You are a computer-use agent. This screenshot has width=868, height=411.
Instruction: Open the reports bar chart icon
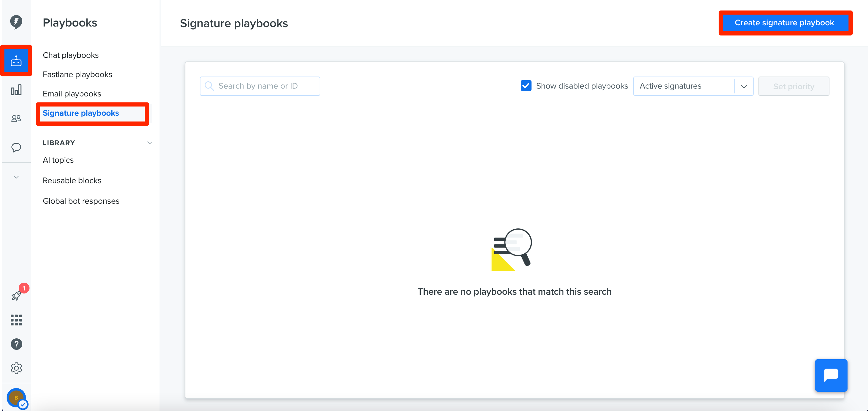[x=16, y=90]
